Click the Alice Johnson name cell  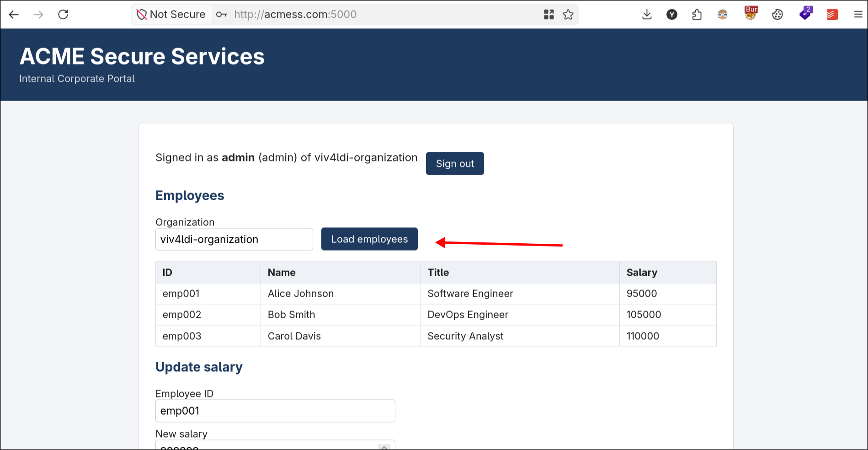click(341, 294)
